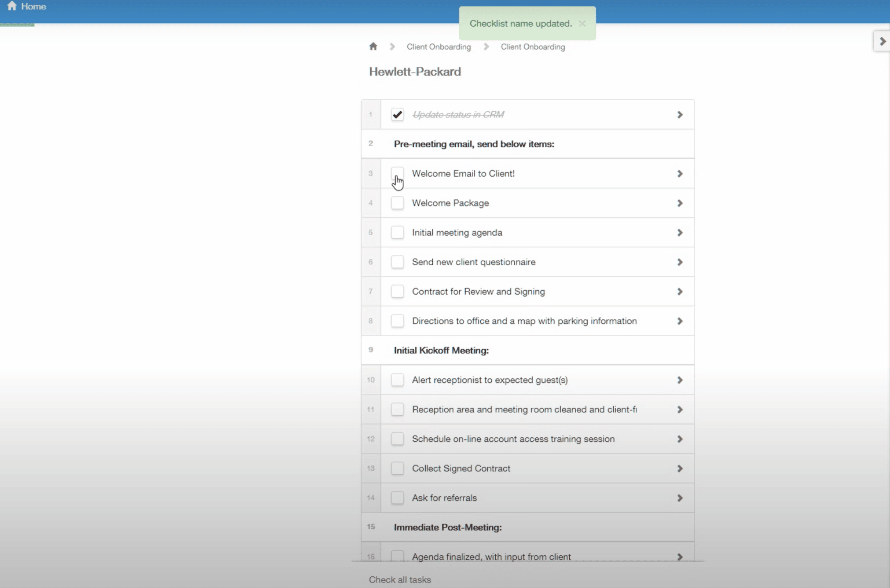890x588 pixels.
Task: Dismiss the 'Checklist name updated' notification
Action: [582, 23]
